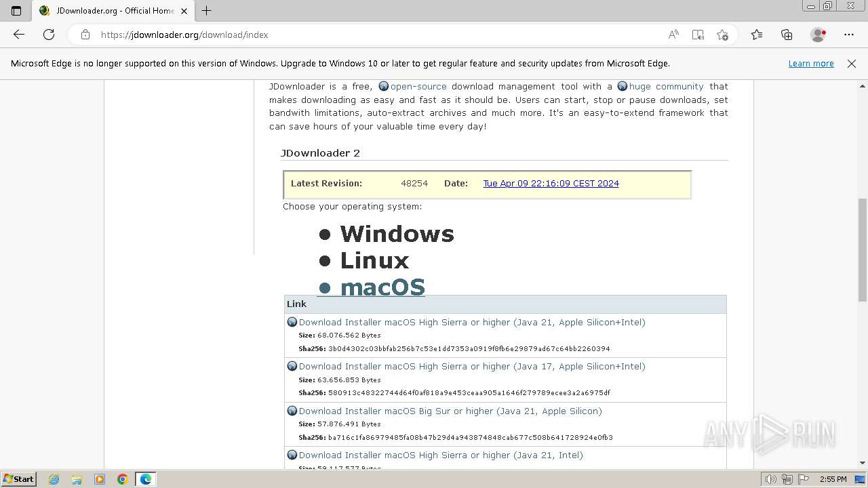The image size is (868, 488).
Task: View site information lock icon
Action: tap(85, 35)
